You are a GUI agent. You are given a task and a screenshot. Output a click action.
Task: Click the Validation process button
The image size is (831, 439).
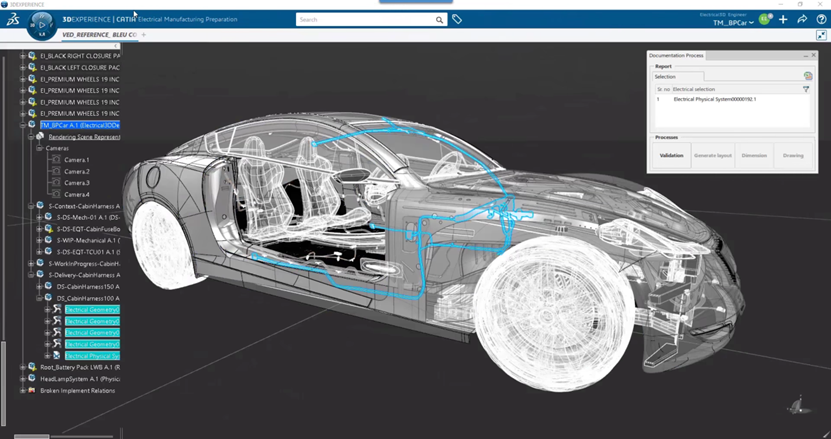coord(671,156)
